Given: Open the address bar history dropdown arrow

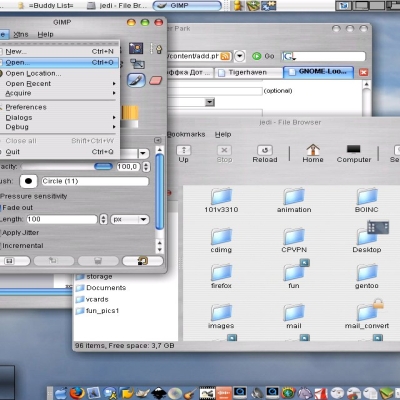Looking at the screenshot, I should (x=240, y=56).
